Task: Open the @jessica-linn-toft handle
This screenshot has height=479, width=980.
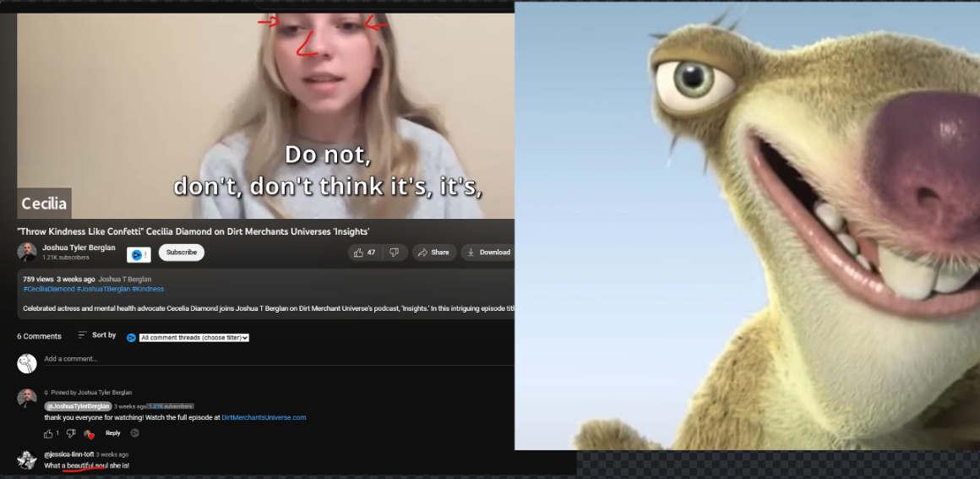Action: pyautogui.click(x=68, y=455)
